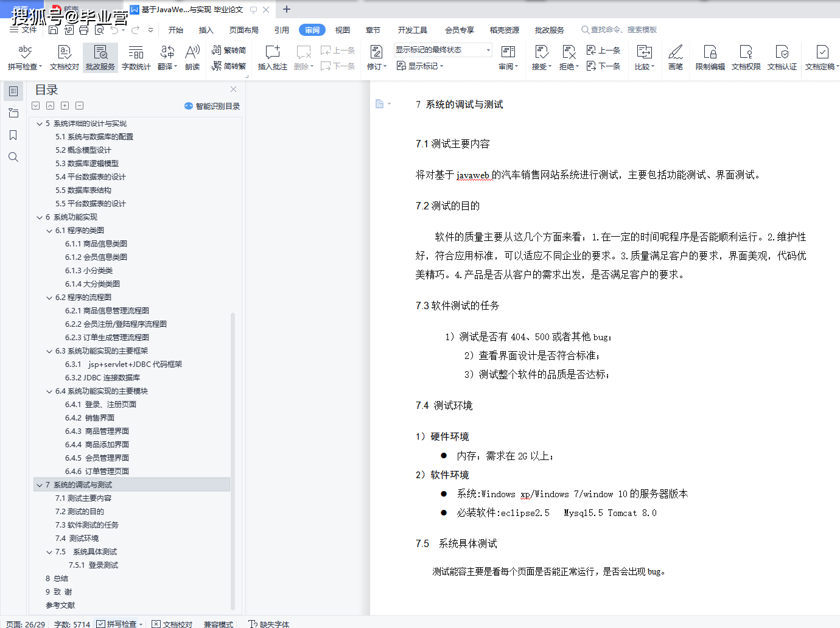Collapse the 6 系统功能实现 chapter

pos(40,217)
